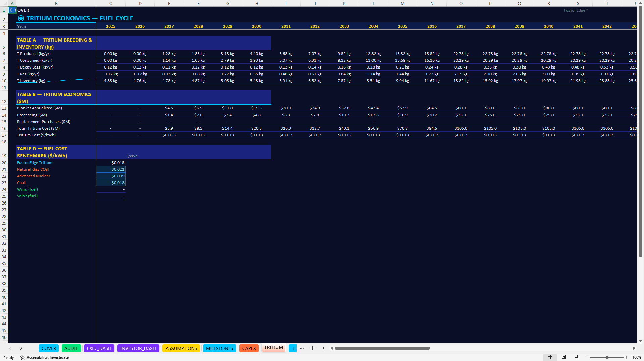Screen dimensions: 644x361
Task: Click vertical scrollbar down arrow
Action: tap(640, 340)
